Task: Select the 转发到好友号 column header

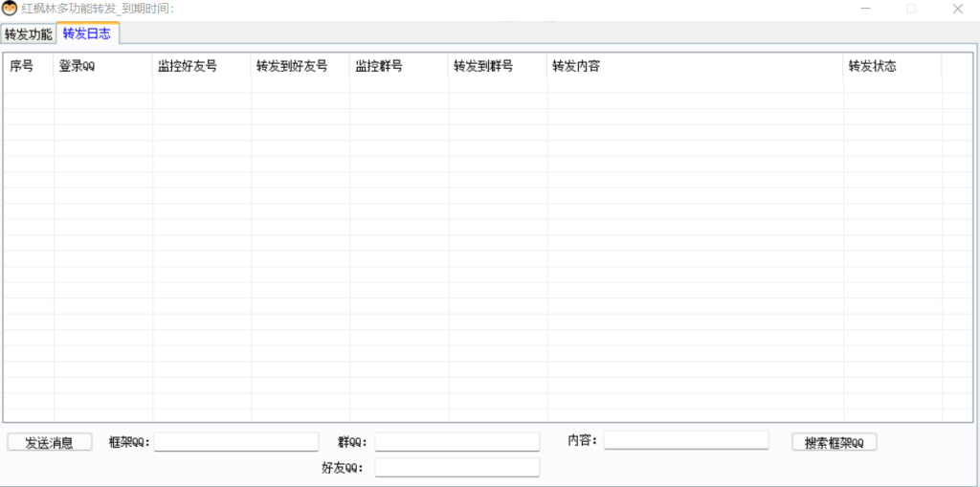Action: pos(300,67)
